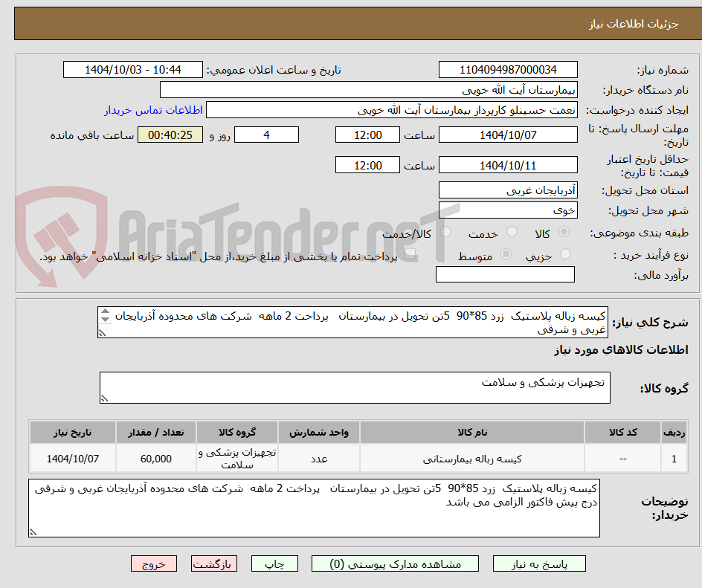Click the جزئیات اطلاعات نیاز header title
This screenshot has height=588, width=702.
[x=634, y=24]
